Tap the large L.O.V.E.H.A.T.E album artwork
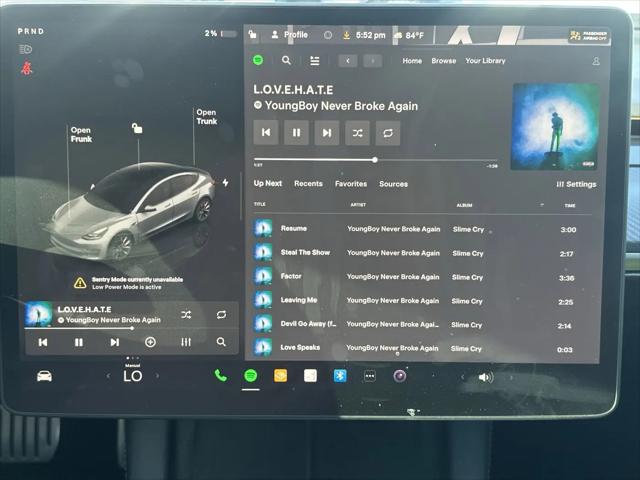640x480 pixels. (555, 127)
